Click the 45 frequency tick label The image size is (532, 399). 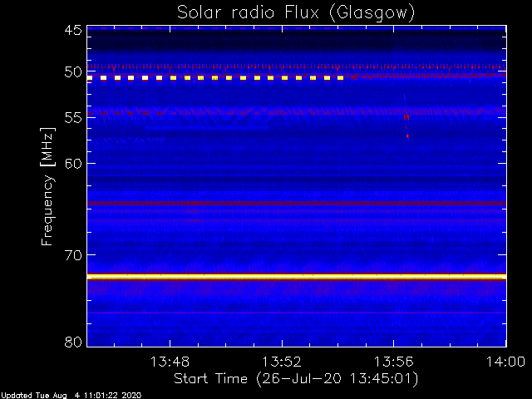click(73, 30)
